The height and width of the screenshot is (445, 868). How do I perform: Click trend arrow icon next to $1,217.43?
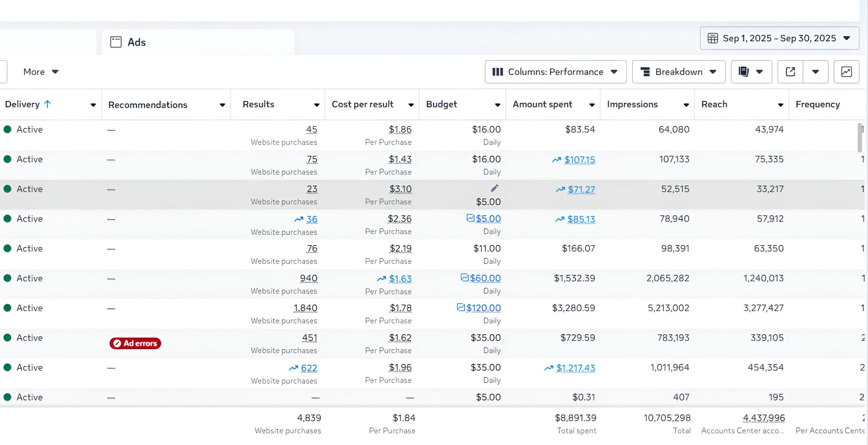point(548,368)
